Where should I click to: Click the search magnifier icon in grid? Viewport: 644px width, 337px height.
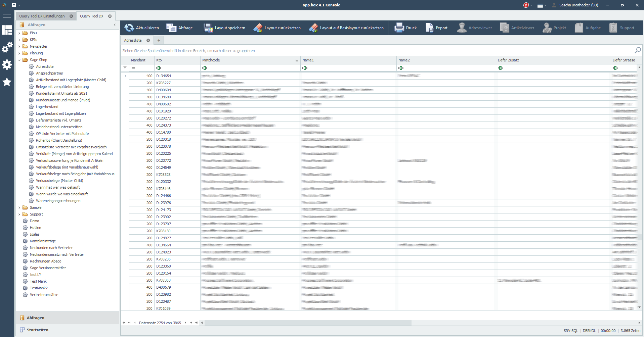click(638, 50)
